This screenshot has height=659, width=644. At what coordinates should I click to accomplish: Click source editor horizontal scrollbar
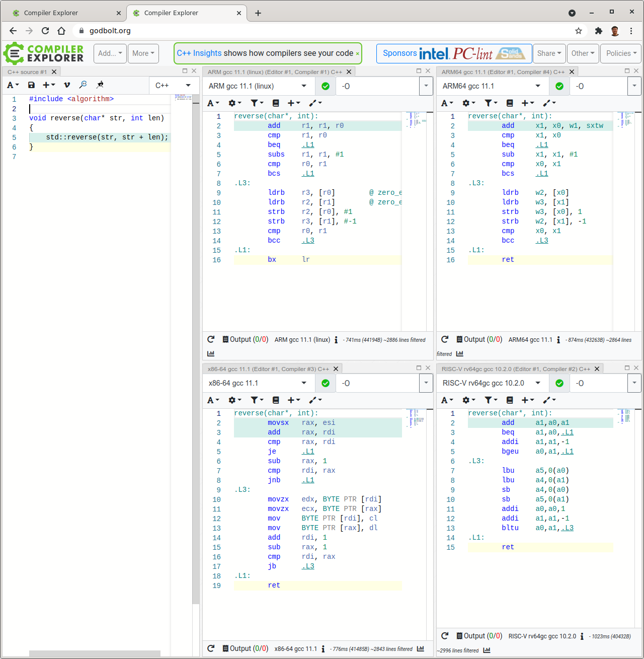tap(95, 653)
